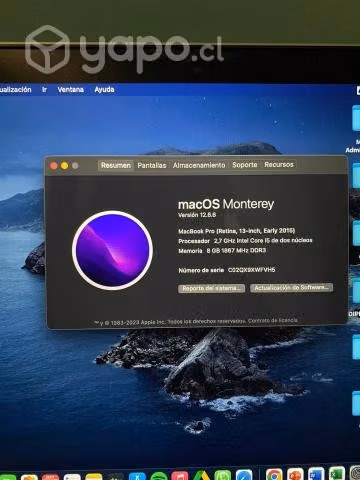Open the Pantallas tab
Viewport: 360px width, 480px height.
[x=152, y=165]
